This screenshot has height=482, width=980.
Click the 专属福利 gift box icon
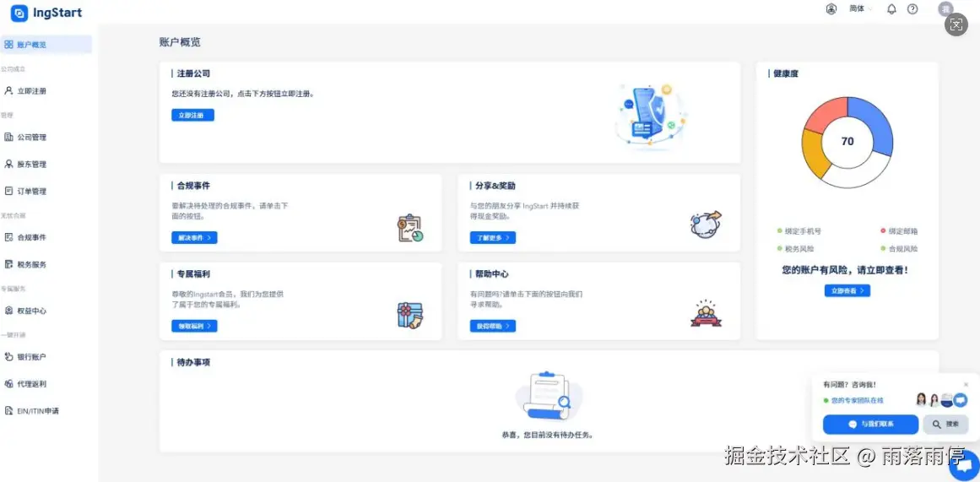[x=410, y=315]
